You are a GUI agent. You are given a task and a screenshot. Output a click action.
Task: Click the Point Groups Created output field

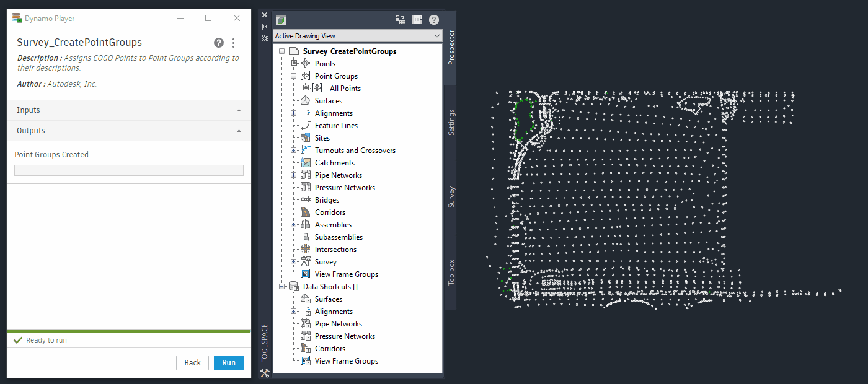(129, 170)
